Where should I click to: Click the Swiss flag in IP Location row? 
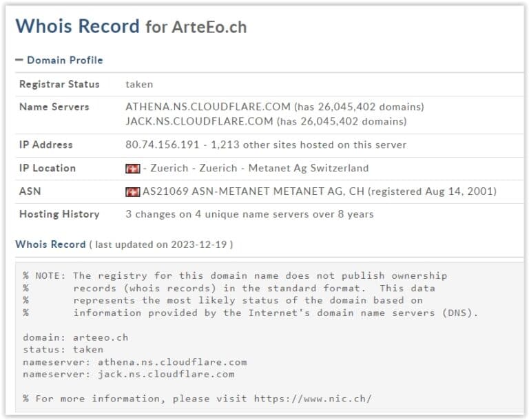coord(132,169)
